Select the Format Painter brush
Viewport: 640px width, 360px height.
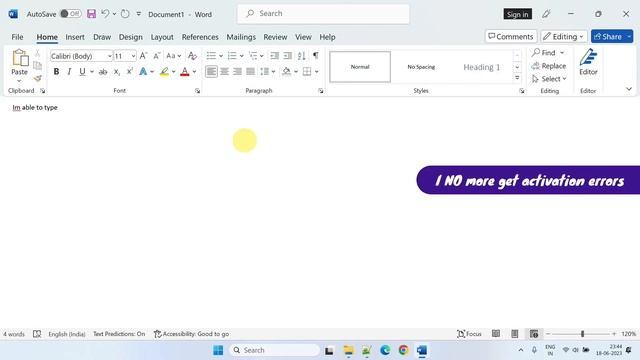[38, 78]
